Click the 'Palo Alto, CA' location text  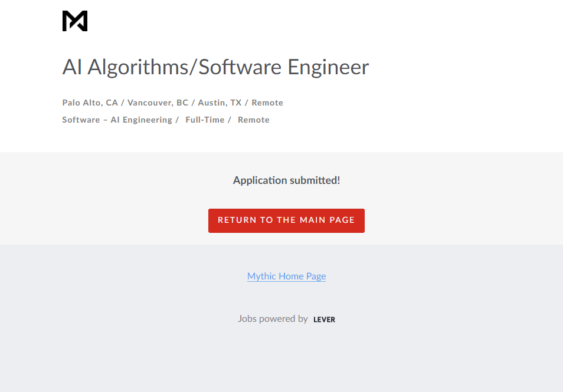(90, 103)
